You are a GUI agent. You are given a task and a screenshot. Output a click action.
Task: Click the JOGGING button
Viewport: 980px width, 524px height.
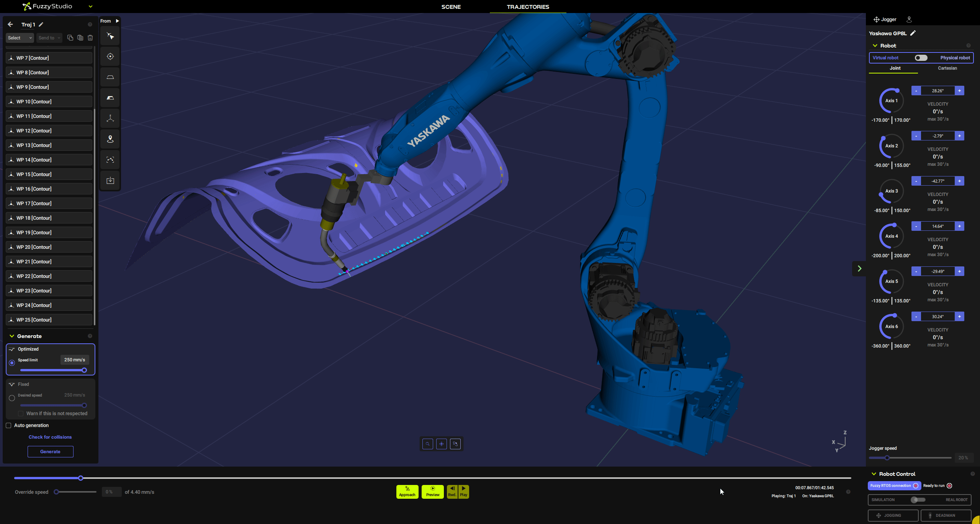[893, 516]
